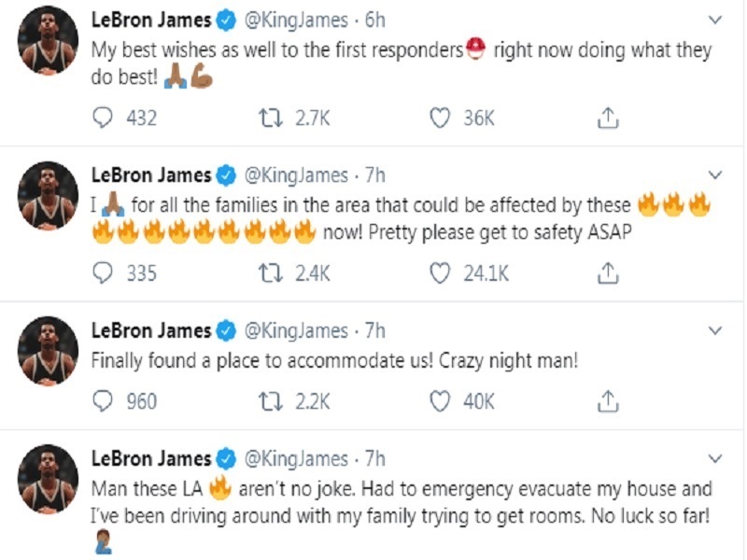Reply to the first responders tweet
The width and height of the screenshot is (747, 560).
pos(100,115)
